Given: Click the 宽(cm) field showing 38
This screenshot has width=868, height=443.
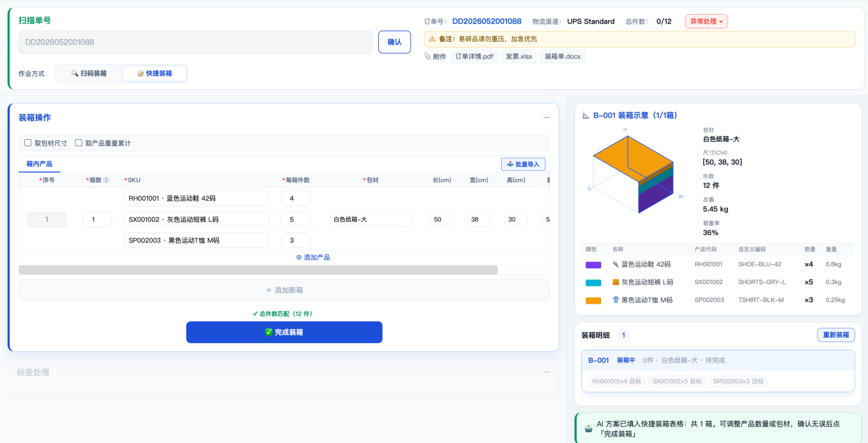Looking at the screenshot, I should (479, 219).
